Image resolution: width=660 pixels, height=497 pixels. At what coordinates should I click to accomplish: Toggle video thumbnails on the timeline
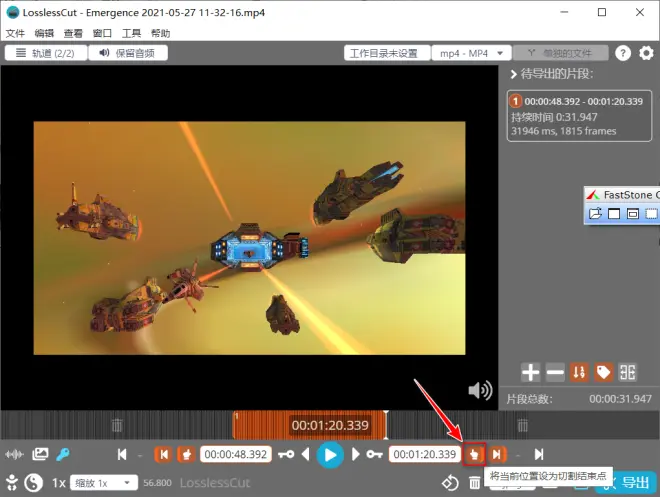[40, 454]
